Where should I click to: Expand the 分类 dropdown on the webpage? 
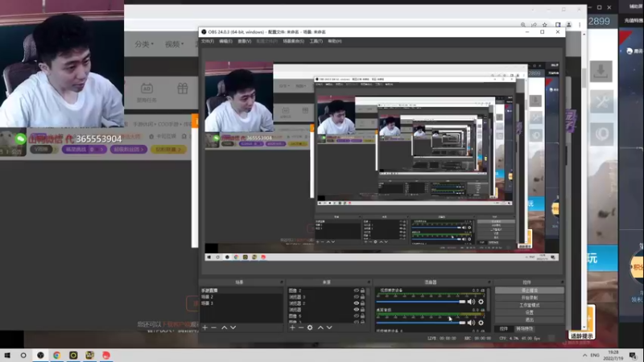144,44
